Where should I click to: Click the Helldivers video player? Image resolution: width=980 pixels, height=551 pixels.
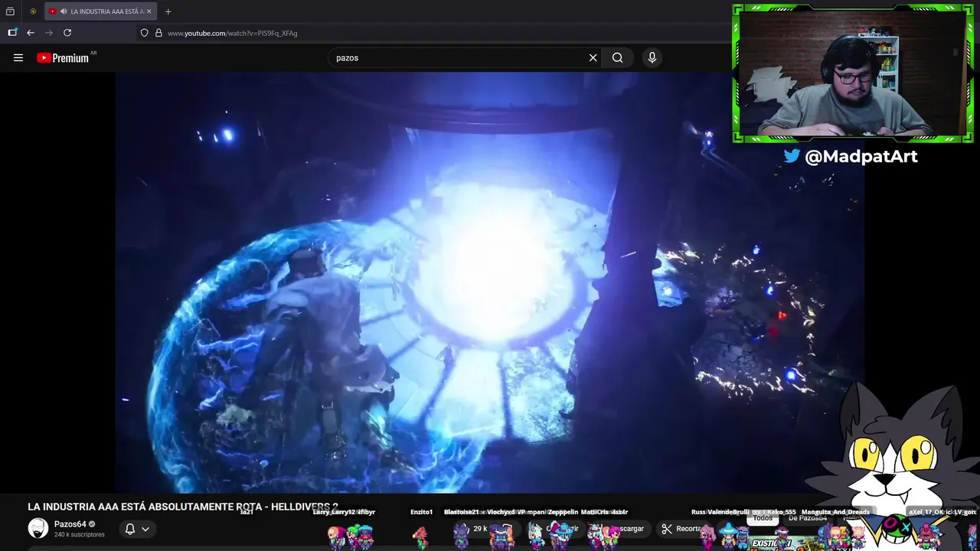[490, 283]
